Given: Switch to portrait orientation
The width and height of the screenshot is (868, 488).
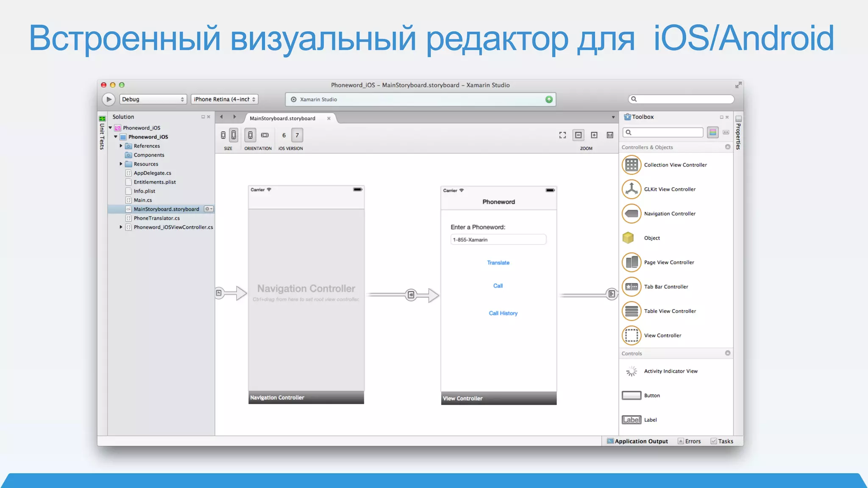Looking at the screenshot, I should click(250, 135).
